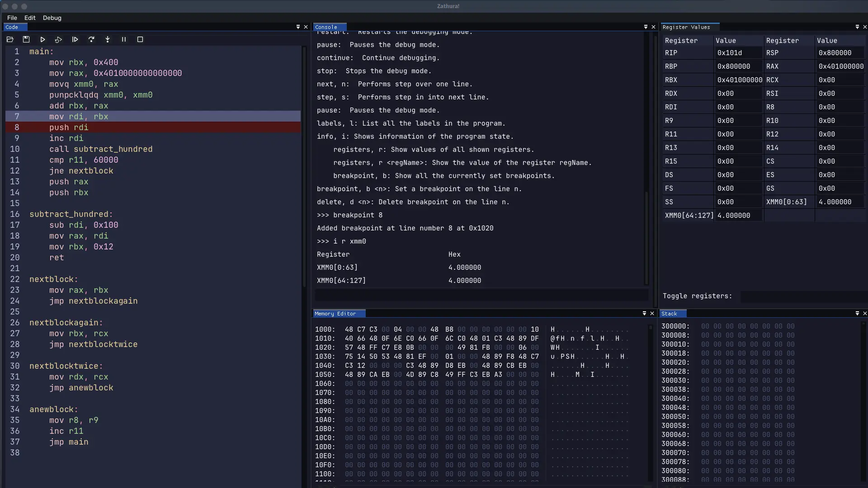
Task: Stop debugging with the square icon
Action: [x=140, y=40]
